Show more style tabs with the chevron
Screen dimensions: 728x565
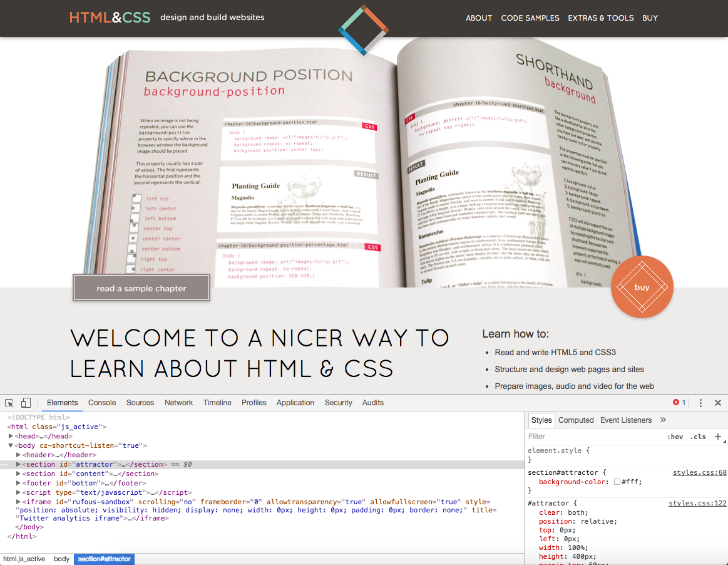[663, 420]
